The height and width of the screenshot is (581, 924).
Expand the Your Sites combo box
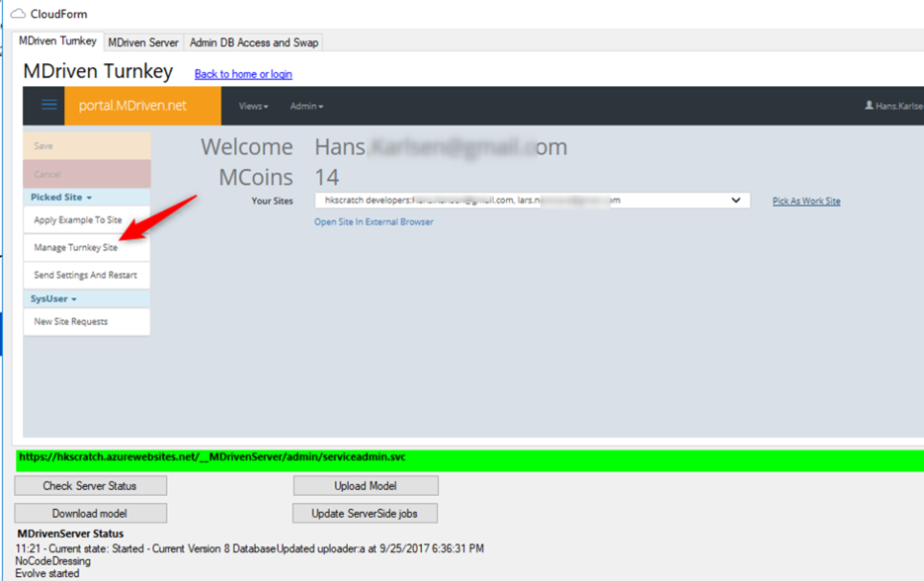(532, 201)
